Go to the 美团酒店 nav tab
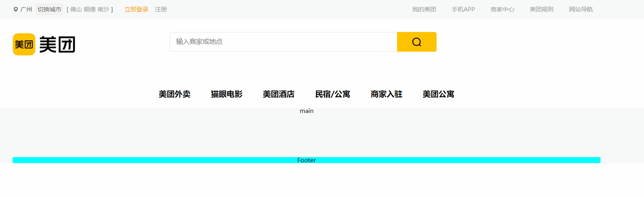Viewport: 644px width, 197px height. [x=279, y=94]
